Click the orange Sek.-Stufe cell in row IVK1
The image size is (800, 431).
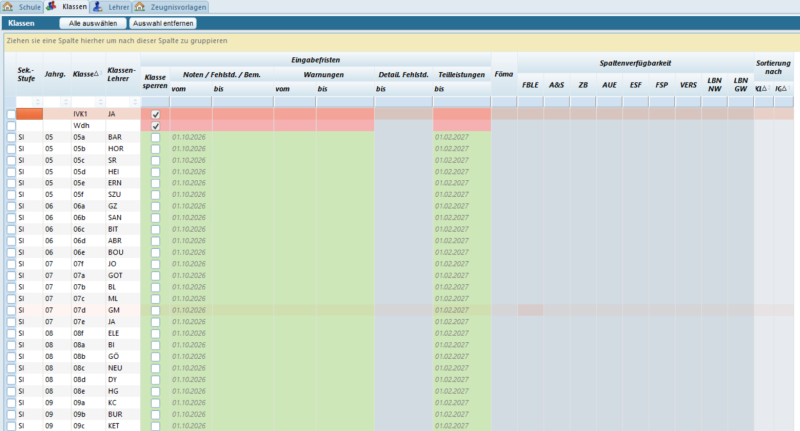pyautogui.click(x=30, y=114)
